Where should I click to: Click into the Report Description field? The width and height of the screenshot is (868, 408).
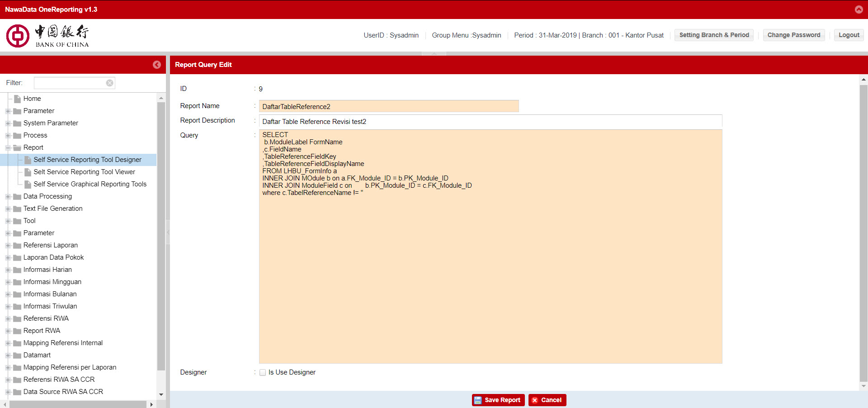pyautogui.click(x=490, y=121)
